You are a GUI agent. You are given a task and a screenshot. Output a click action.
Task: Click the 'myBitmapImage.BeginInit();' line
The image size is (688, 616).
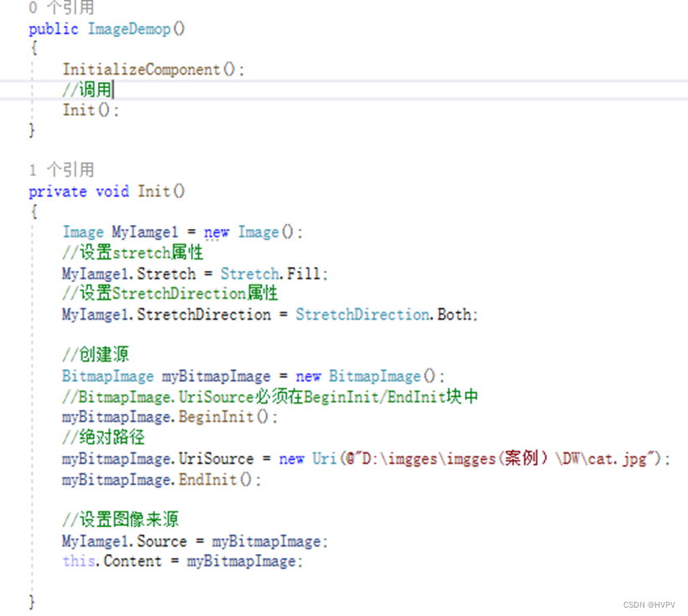coord(169,416)
